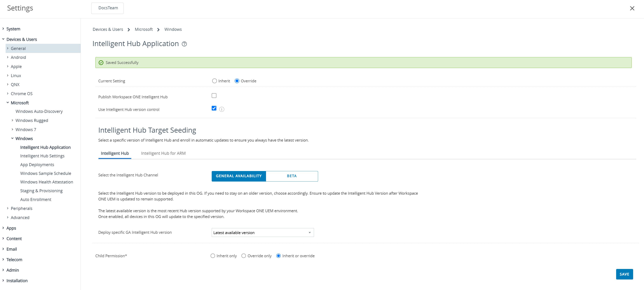Viewport: 644px width, 290px height.
Task: Expand the System section
Action: click(x=3, y=29)
